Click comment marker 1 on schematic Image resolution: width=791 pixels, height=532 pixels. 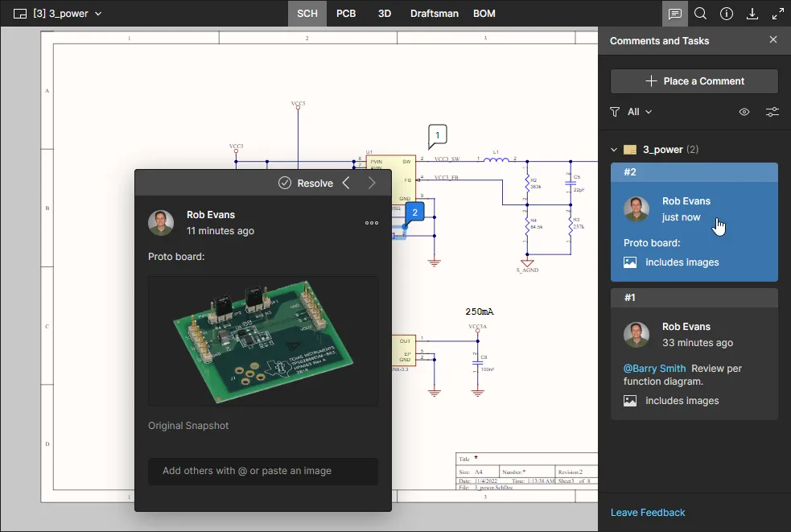[437, 136]
